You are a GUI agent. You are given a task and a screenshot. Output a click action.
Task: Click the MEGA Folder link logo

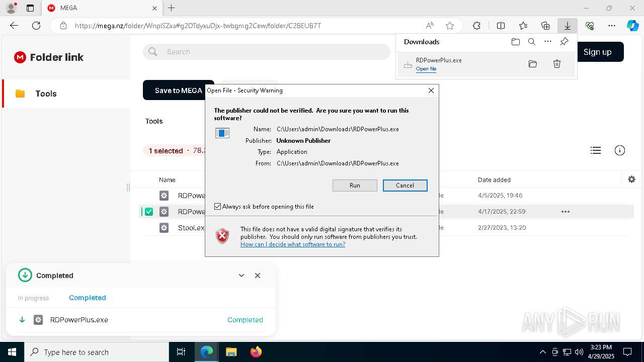[49, 57]
